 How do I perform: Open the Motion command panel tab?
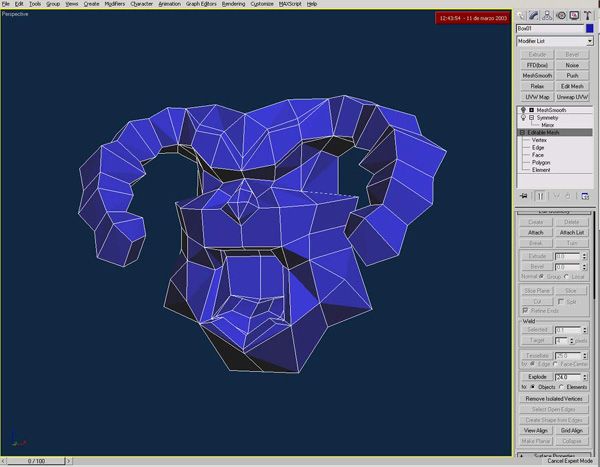pyautogui.click(x=561, y=15)
